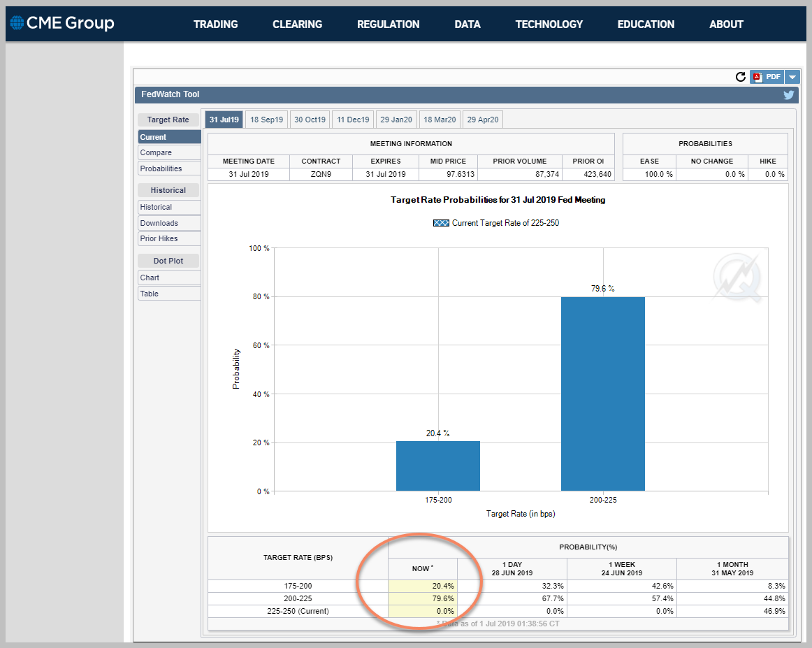The height and width of the screenshot is (648, 812).
Task: Click the refresh icon beside the PDF button
Action: click(741, 77)
